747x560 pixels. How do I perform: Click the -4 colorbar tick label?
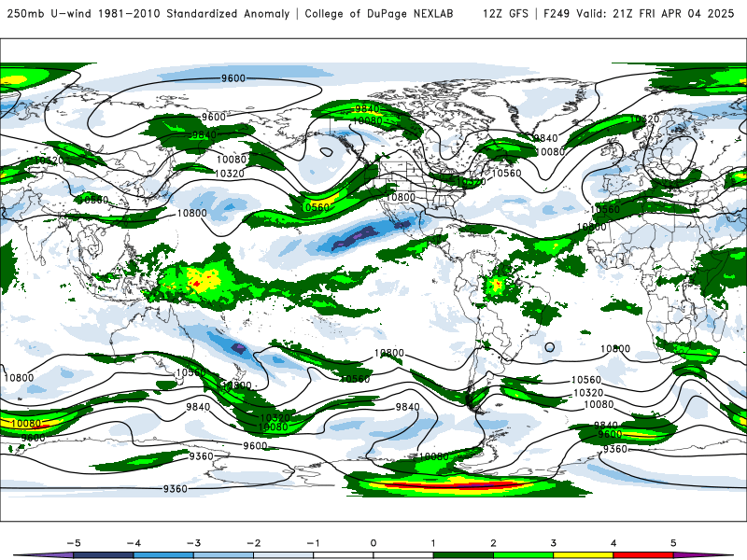pos(134,543)
